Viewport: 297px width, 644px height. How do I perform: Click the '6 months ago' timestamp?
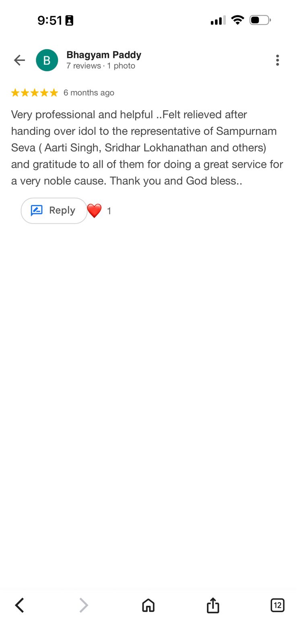tap(89, 93)
